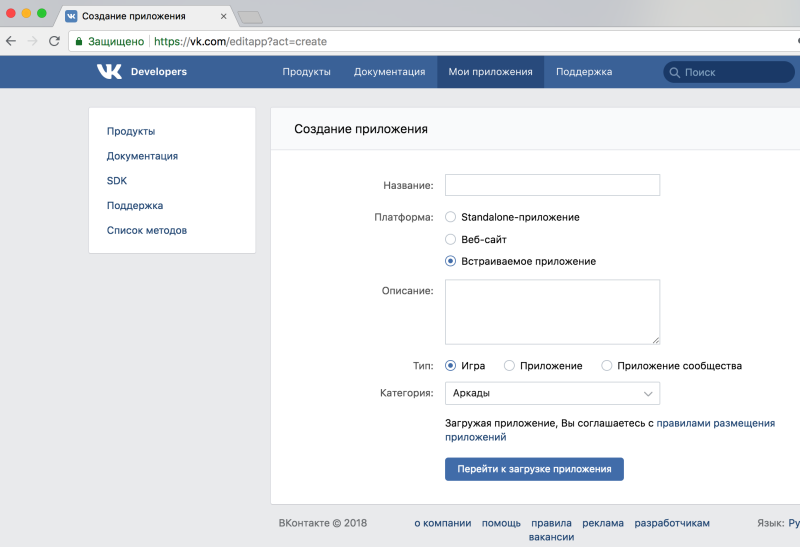This screenshot has height=547, width=800.
Task: Open Продукты in the left sidebar
Action: [x=131, y=131]
